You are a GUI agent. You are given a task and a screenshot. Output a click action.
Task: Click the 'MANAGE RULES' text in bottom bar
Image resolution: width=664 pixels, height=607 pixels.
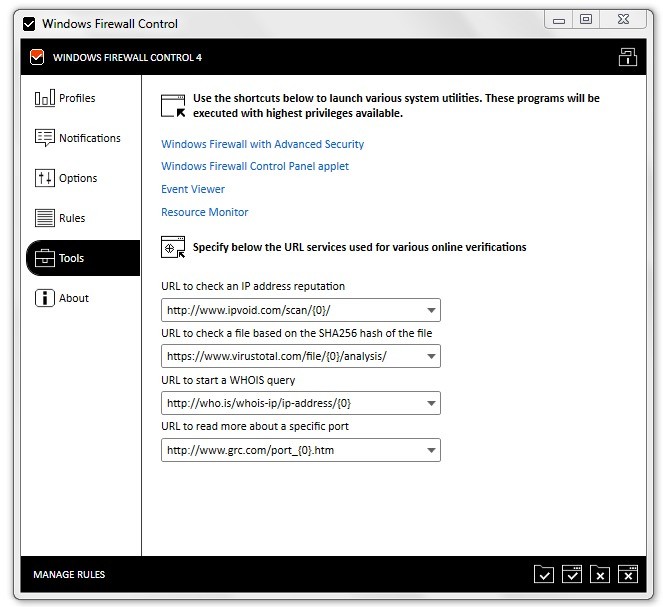(x=69, y=574)
